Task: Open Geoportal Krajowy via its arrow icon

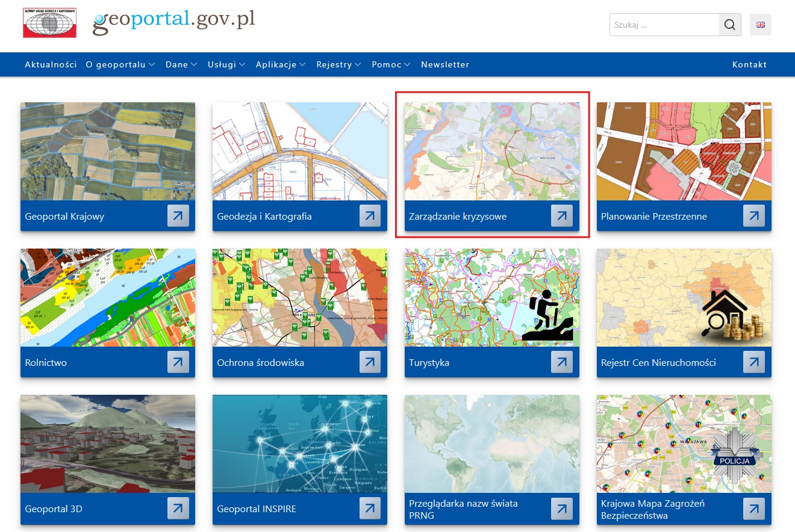Action: (x=178, y=217)
